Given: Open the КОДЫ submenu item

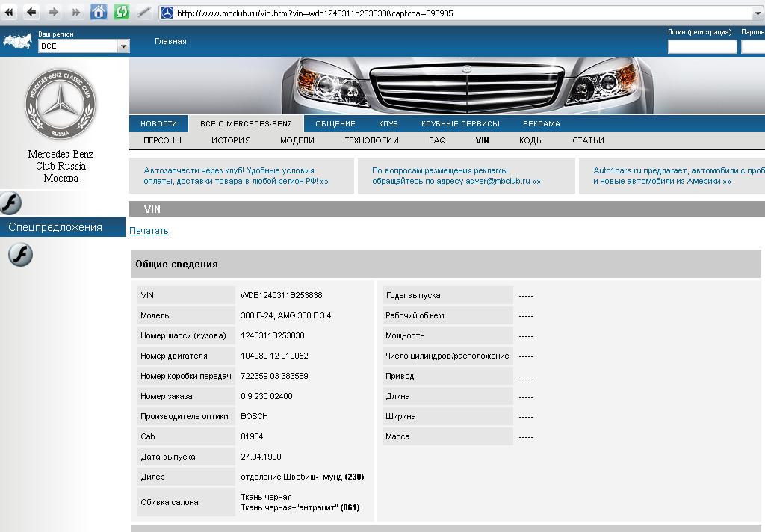Looking at the screenshot, I should [x=531, y=140].
